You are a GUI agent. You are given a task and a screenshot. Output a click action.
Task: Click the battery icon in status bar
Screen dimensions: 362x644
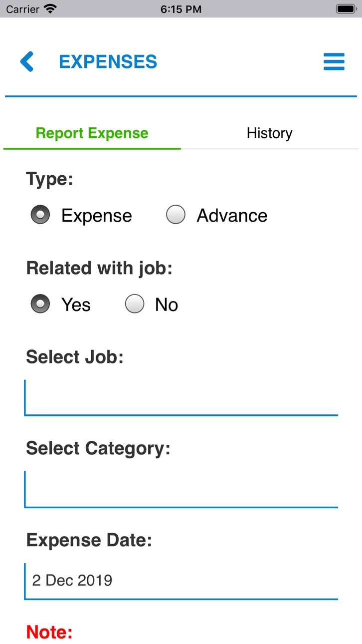coord(346,9)
